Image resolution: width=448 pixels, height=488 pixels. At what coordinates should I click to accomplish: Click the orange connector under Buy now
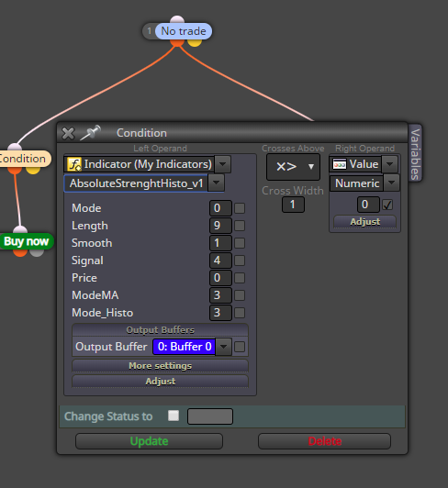tap(20, 253)
